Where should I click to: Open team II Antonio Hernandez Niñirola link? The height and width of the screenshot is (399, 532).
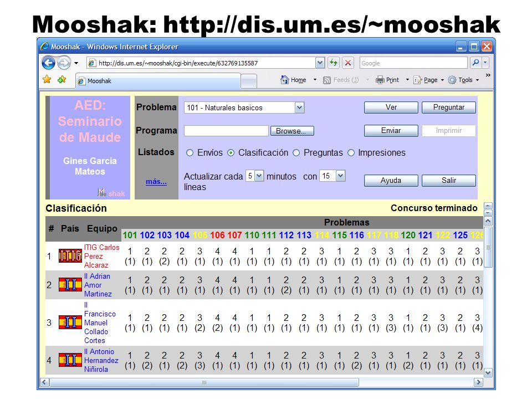101,360
